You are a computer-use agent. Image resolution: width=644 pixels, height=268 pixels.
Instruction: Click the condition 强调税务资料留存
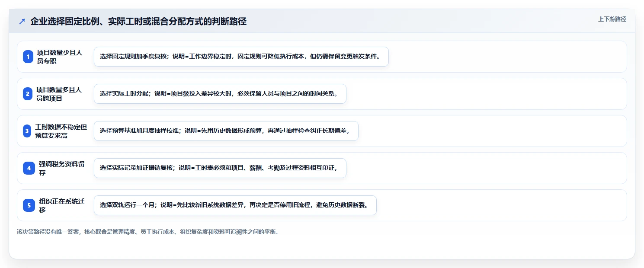click(x=62, y=168)
